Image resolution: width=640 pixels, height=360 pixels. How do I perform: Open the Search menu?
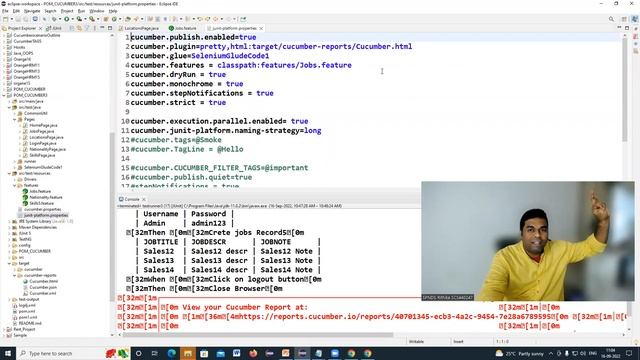tap(50, 11)
